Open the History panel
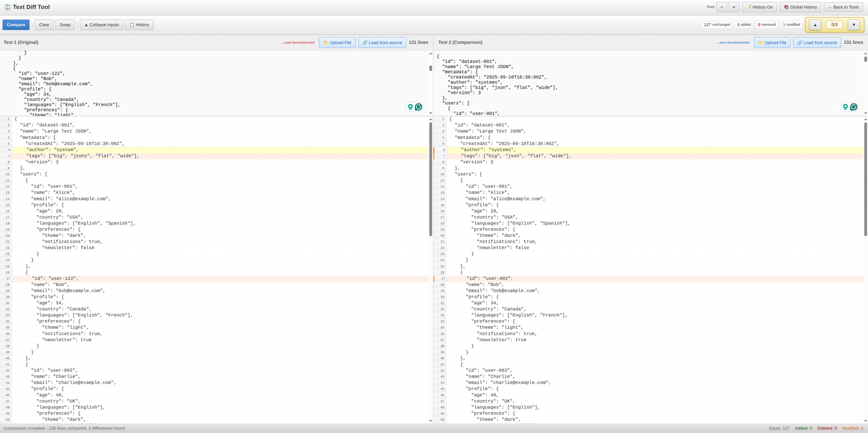Viewport: 868px width, 433px height. 139,25
